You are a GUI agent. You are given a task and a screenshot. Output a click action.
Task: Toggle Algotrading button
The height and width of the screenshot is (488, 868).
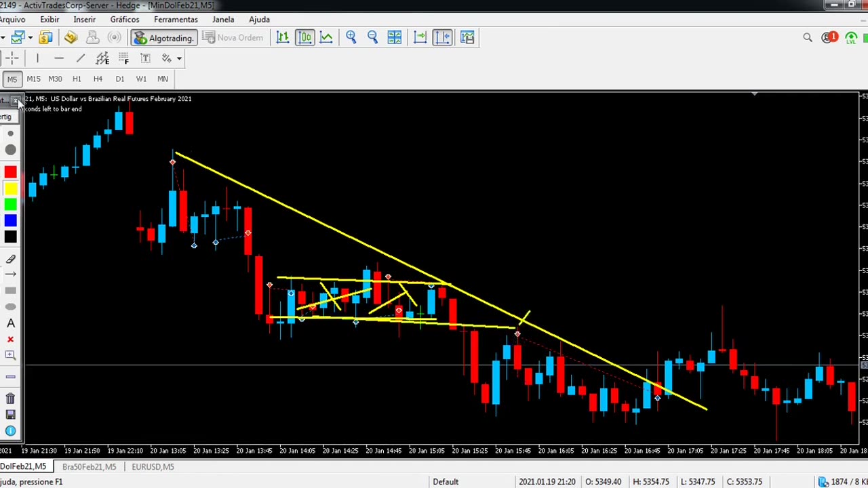[x=164, y=37]
